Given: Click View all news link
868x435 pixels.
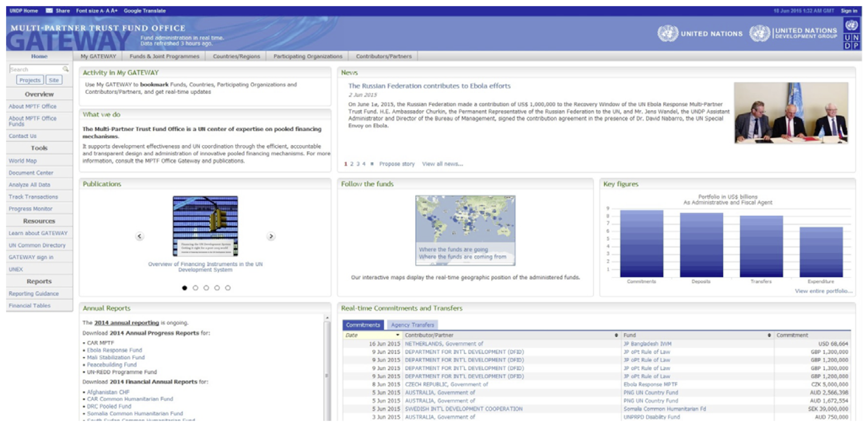Looking at the screenshot, I should pyautogui.click(x=443, y=164).
